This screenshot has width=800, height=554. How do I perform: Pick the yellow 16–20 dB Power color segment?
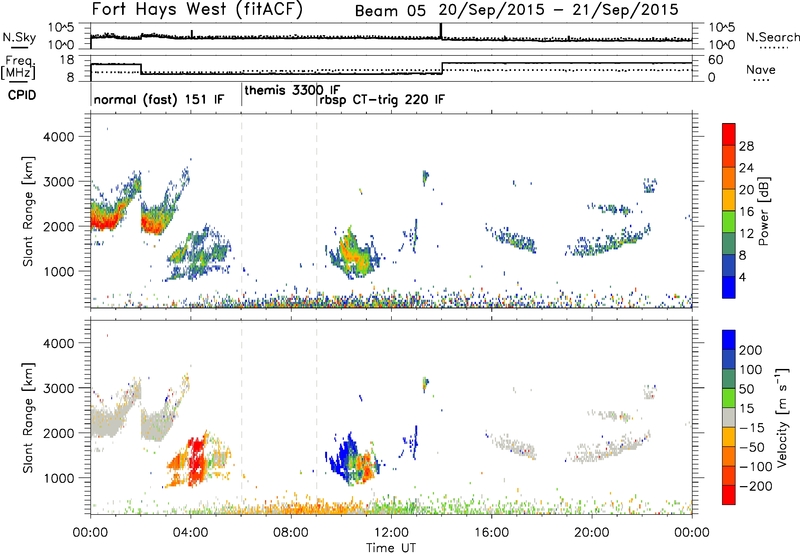tap(729, 200)
